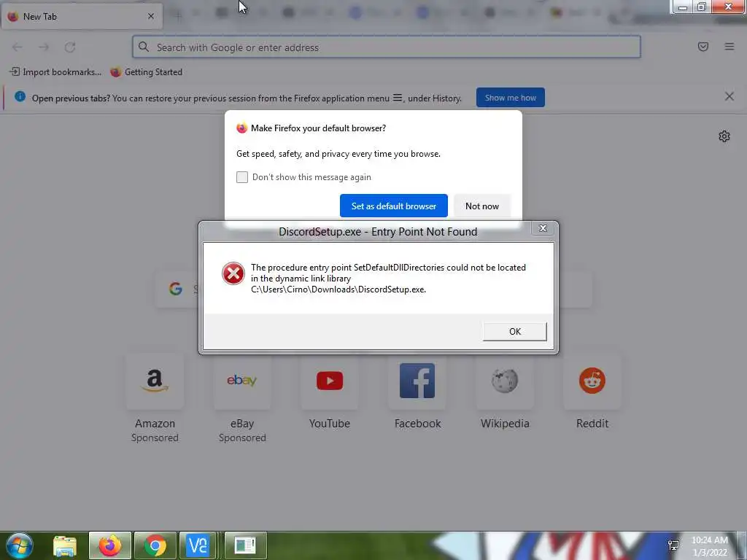This screenshot has height=560, width=747.
Task: Open the Wikipedia shortcut tile
Action: [x=505, y=381]
